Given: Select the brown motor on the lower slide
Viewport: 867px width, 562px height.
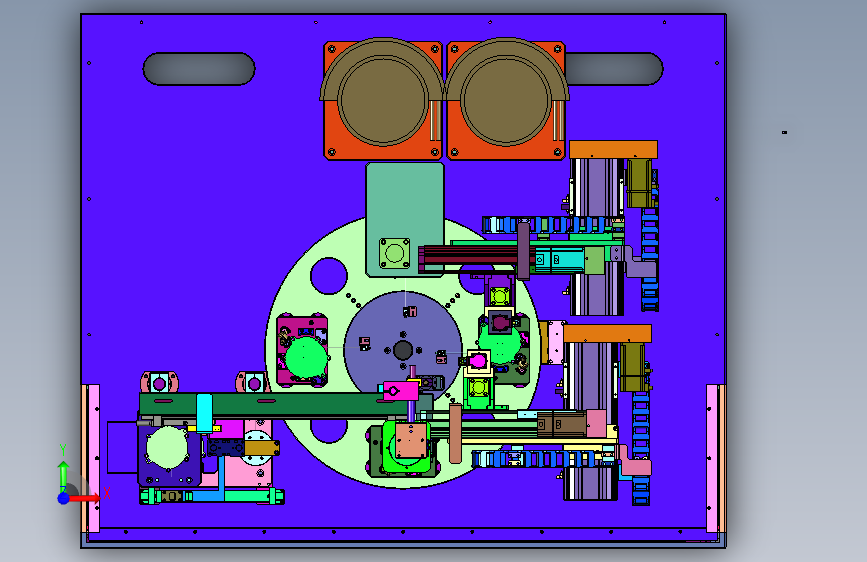Looking at the screenshot, I should [x=561, y=424].
